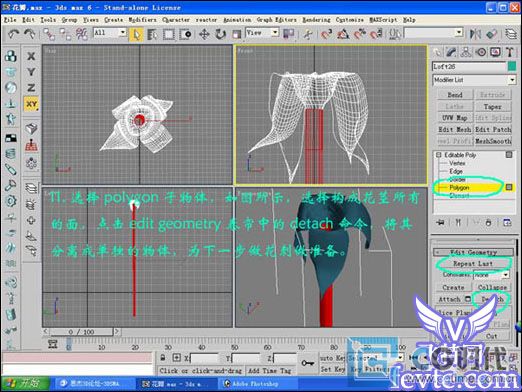The image size is (522, 392).
Task: Collapse the Editable Poly stack entry
Action: (x=439, y=155)
